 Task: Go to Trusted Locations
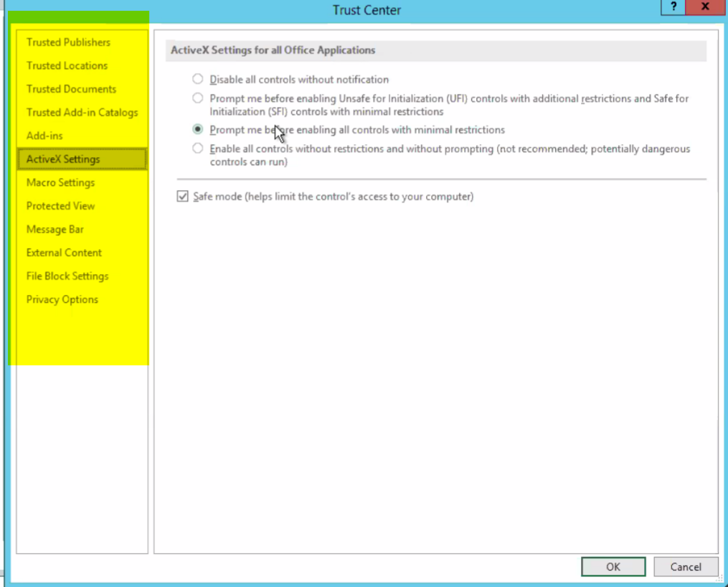(x=67, y=65)
